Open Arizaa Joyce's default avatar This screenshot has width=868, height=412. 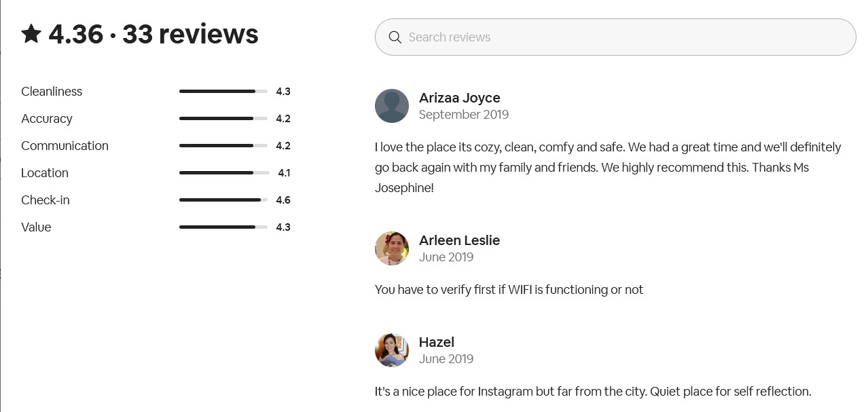coord(392,106)
